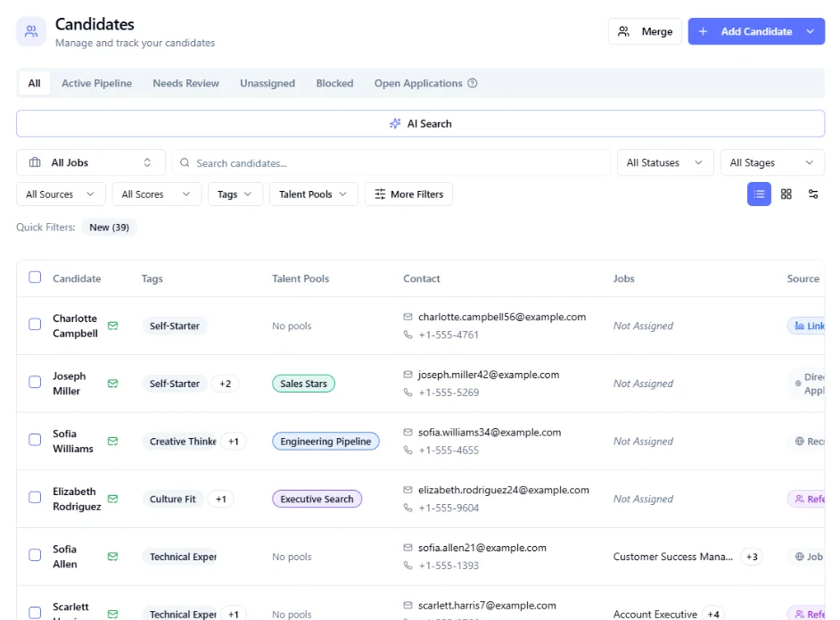Click in the Search candidates field

[391, 162]
